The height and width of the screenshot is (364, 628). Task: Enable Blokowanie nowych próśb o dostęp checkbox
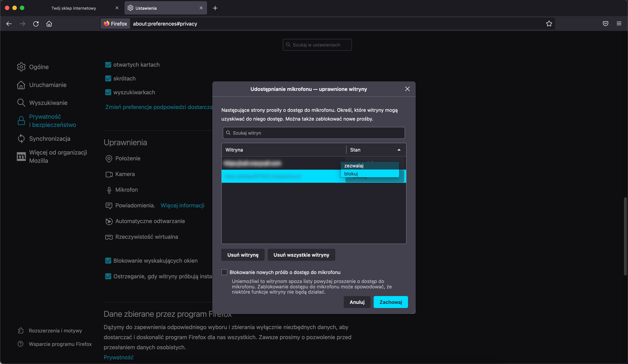click(224, 272)
